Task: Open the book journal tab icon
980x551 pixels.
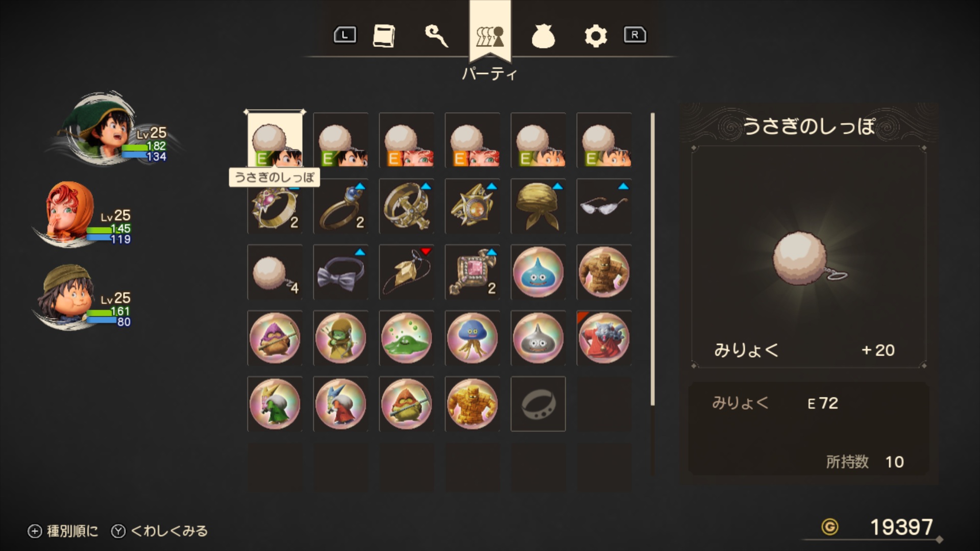Action: click(384, 36)
